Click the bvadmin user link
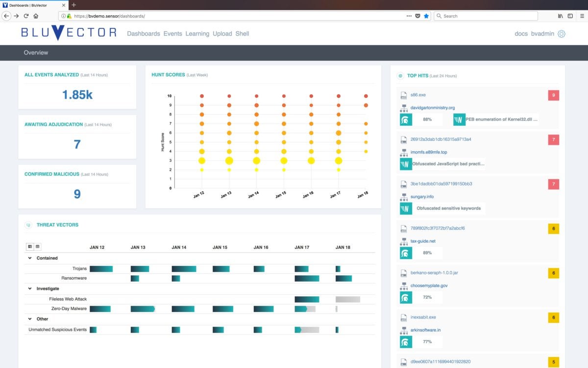 [x=543, y=34]
